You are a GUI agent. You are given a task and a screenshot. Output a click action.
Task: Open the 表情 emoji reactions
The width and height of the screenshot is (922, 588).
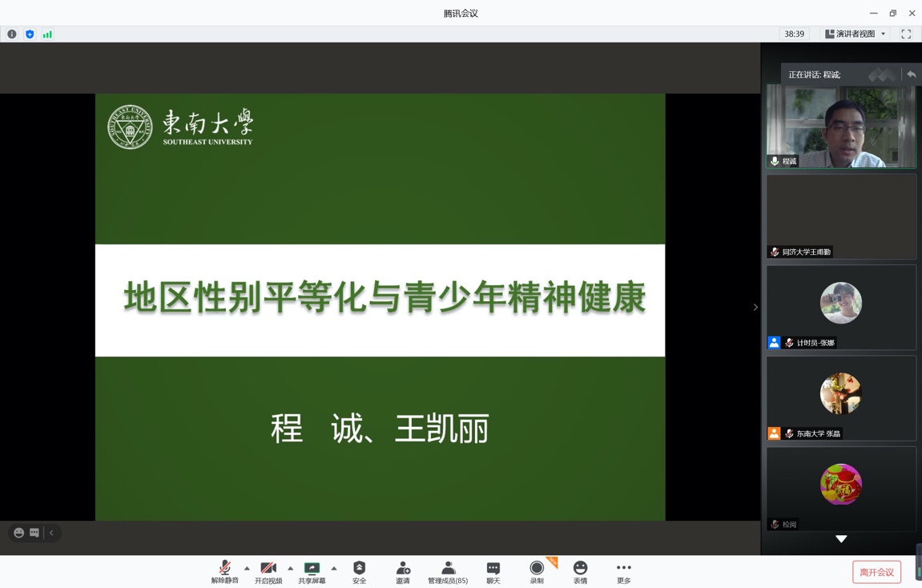pyautogui.click(x=580, y=571)
